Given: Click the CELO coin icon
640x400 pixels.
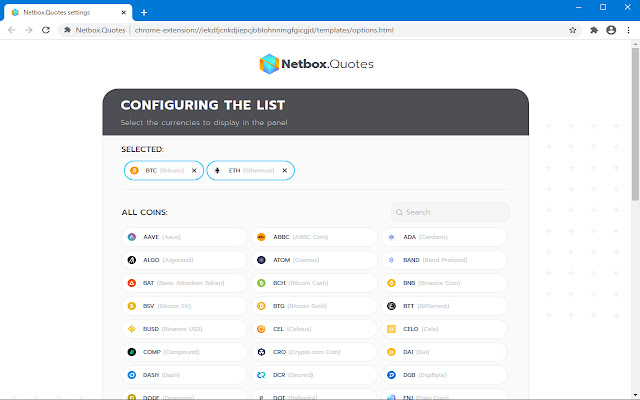Looking at the screenshot, I should [391, 329].
